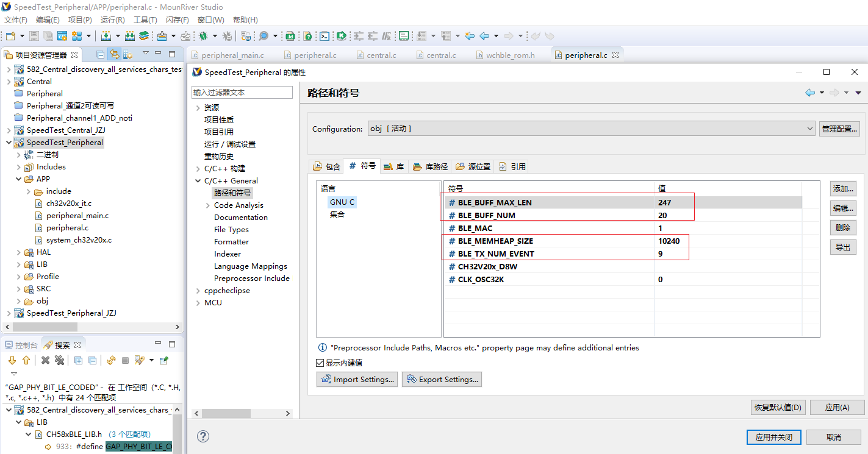Open search history dropdown arrow
This screenshot has width=868, height=454.
click(151, 360)
